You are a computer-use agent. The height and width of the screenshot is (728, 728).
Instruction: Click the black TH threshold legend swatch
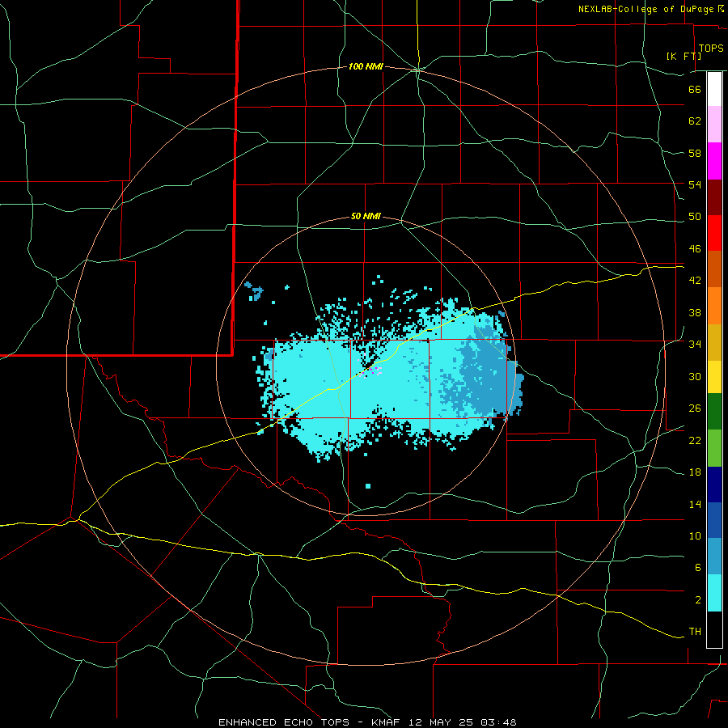point(714,629)
